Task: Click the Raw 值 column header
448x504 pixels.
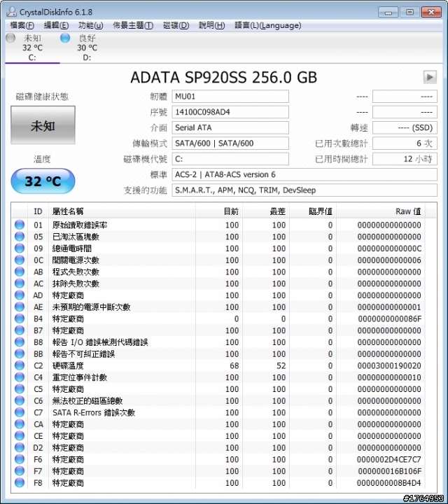Action: point(381,211)
